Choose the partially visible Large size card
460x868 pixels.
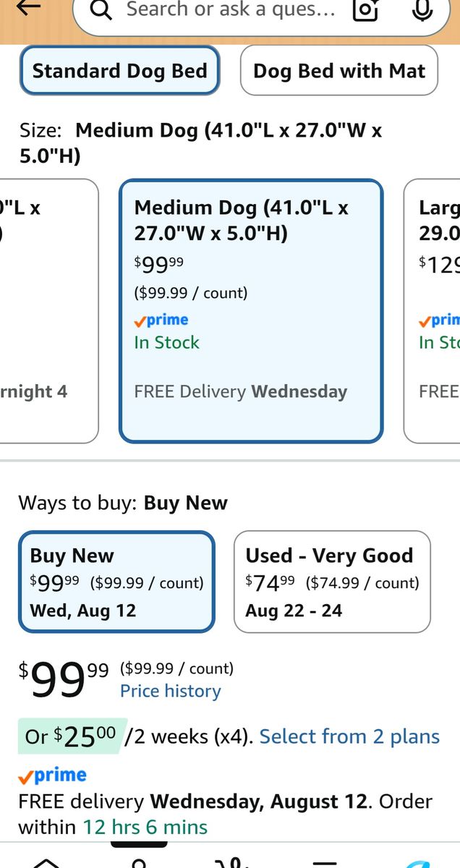pyautogui.click(x=432, y=310)
